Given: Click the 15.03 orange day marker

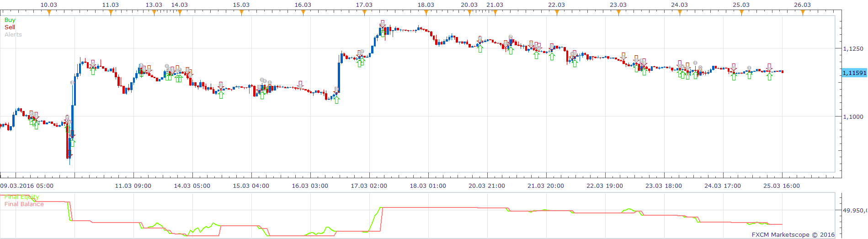Looking at the screenshot, I should pos(241,12).
